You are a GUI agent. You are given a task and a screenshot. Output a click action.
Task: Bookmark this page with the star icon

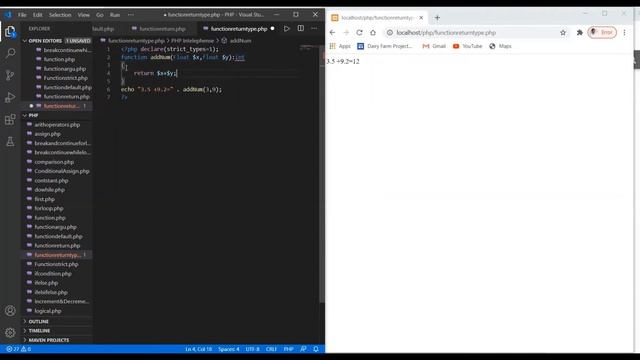point(563,33)
